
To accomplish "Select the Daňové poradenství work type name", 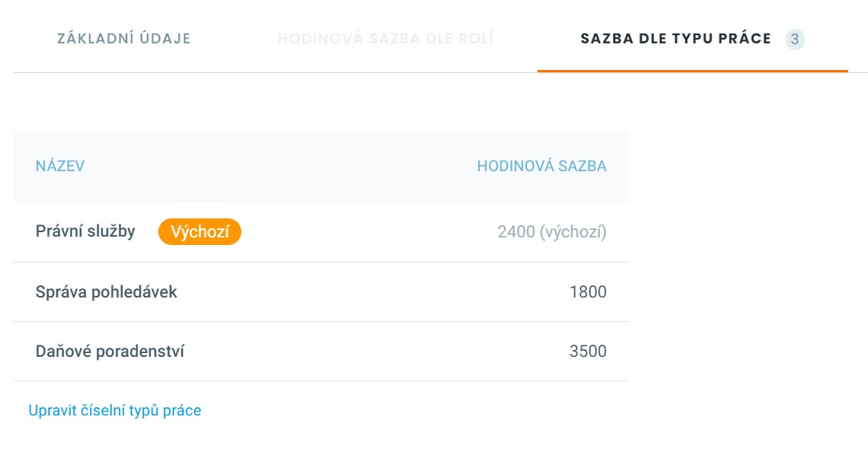I will (x=110, y=352).
